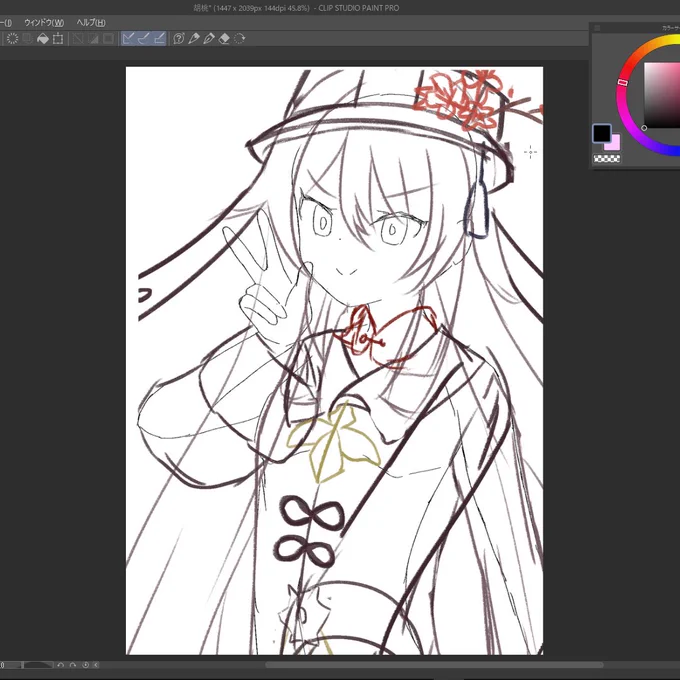Screen dimensions: 680x680
Task: Open the CLIP STUDIO support question-mark icon
Action: 179,39
